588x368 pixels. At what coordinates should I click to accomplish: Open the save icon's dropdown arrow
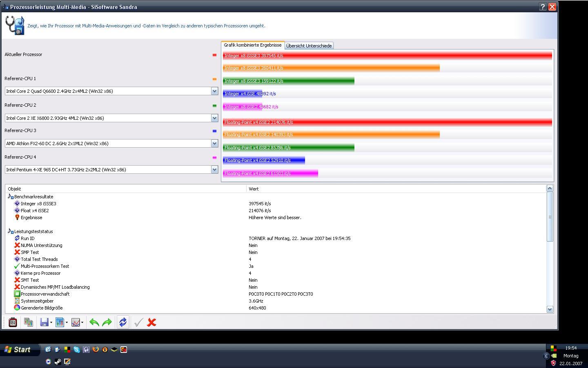click(51, 323)
